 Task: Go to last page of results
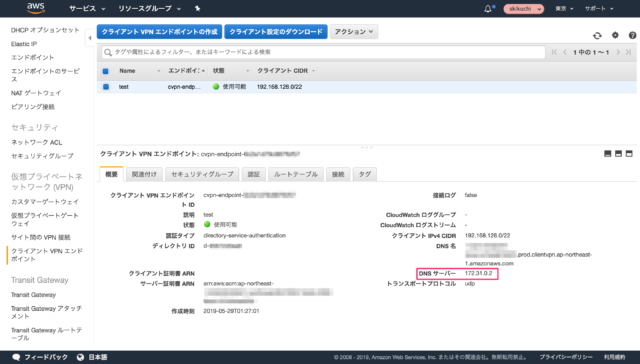(629, 52)
